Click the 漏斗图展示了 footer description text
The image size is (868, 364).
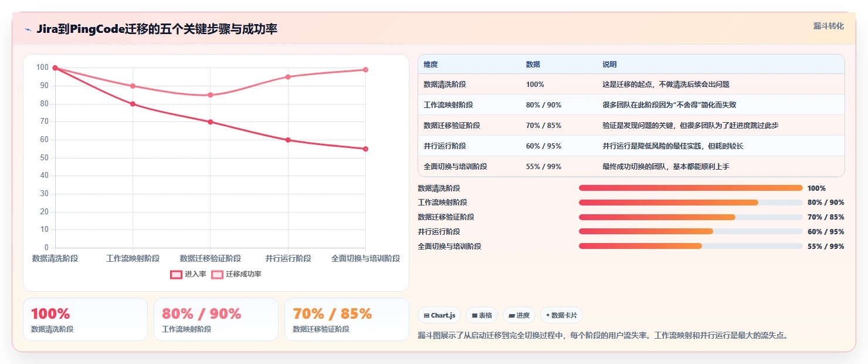603,336
